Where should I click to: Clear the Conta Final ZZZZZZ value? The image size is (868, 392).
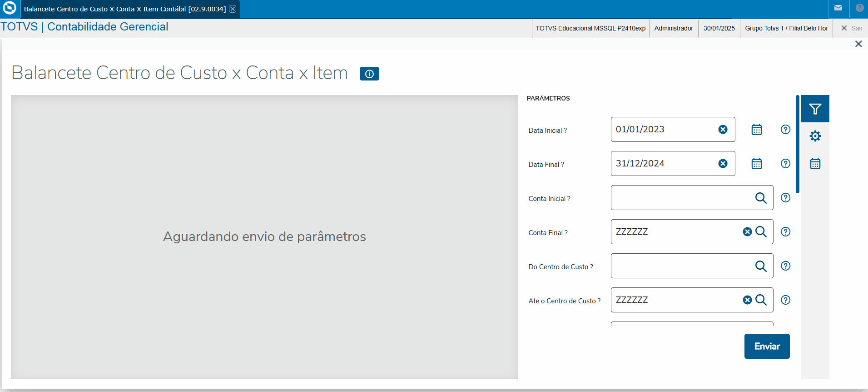tap(747, 232)
